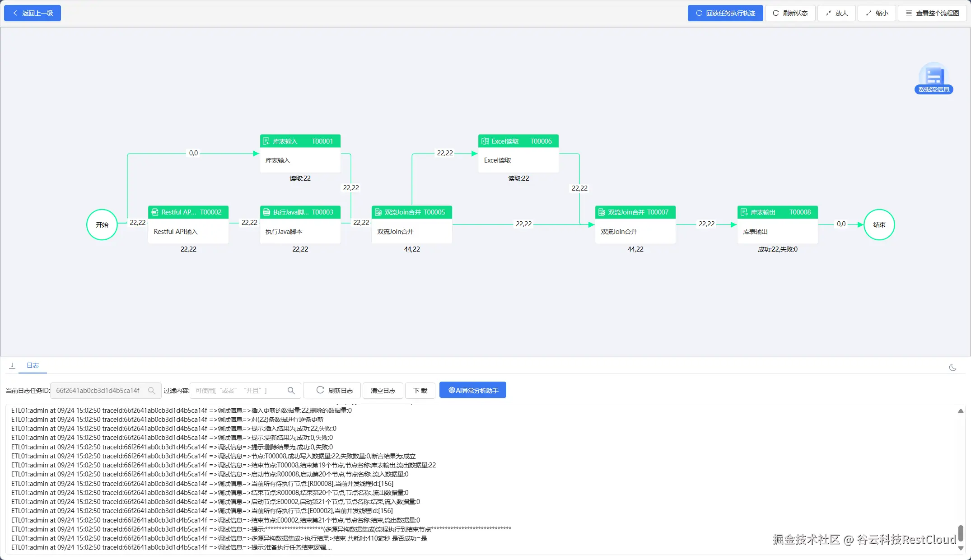Collapse the log panel using the download-arrow icon

tap(12, 365)
